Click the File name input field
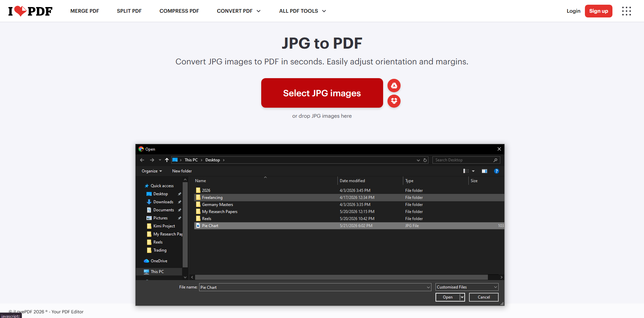The image size is (644, 318). pyautogui.click(x=313, y=287)
